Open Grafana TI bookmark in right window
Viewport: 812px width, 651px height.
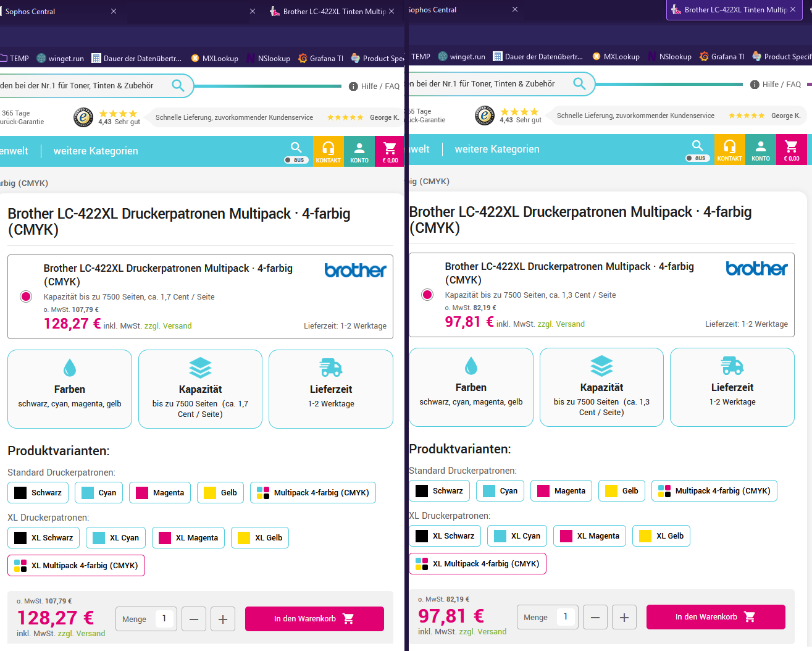coord(722,57)
